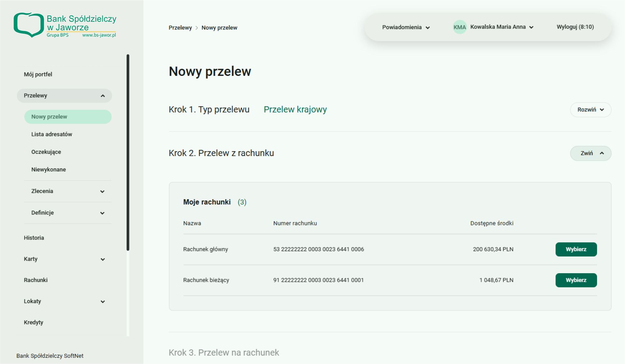Expand the Definicje submenu
Viewport: 625px width, 364px height.
click(x=102, y=213)
